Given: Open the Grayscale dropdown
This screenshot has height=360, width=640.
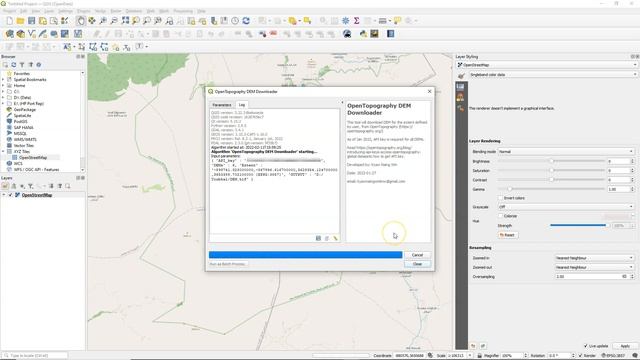Looking at the screenshot, I should pyautogui.click(x=566, y=207).
